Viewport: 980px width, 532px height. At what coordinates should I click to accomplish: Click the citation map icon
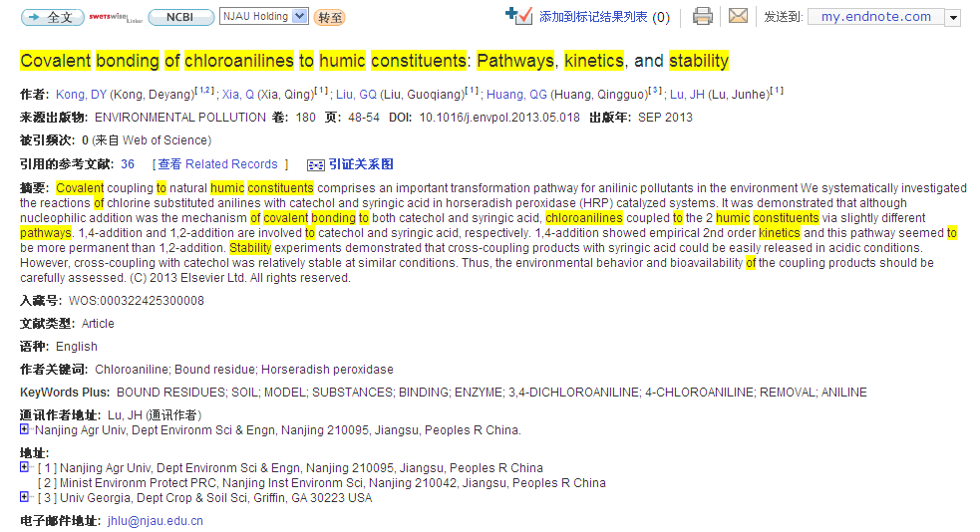[316, 164]
